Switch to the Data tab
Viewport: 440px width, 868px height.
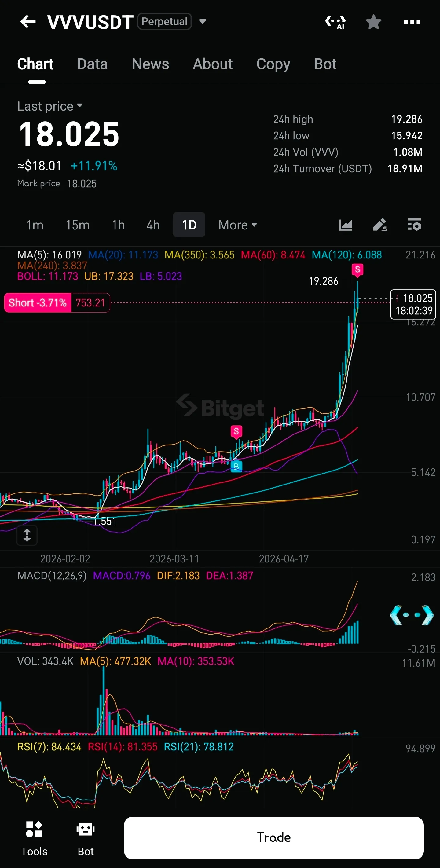[x=92, y=64]
